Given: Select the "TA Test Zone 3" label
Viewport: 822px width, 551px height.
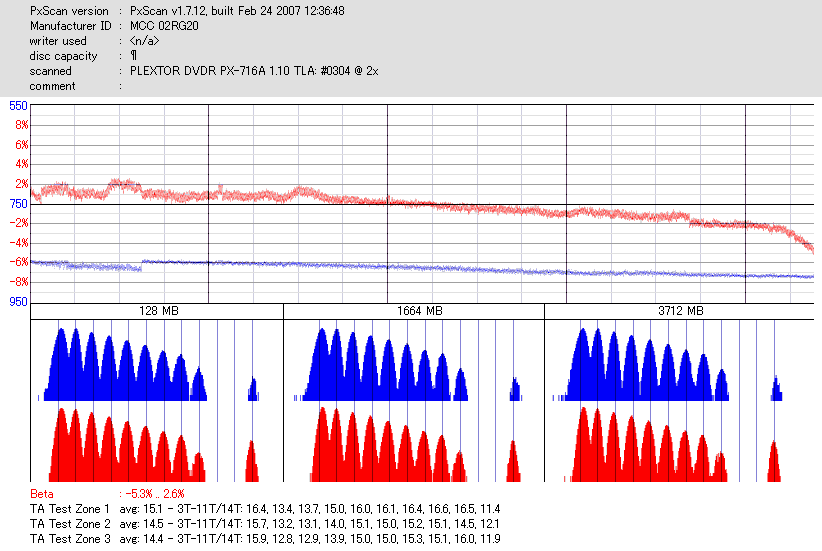Looking at the screenshot, I should pos(70,539).
